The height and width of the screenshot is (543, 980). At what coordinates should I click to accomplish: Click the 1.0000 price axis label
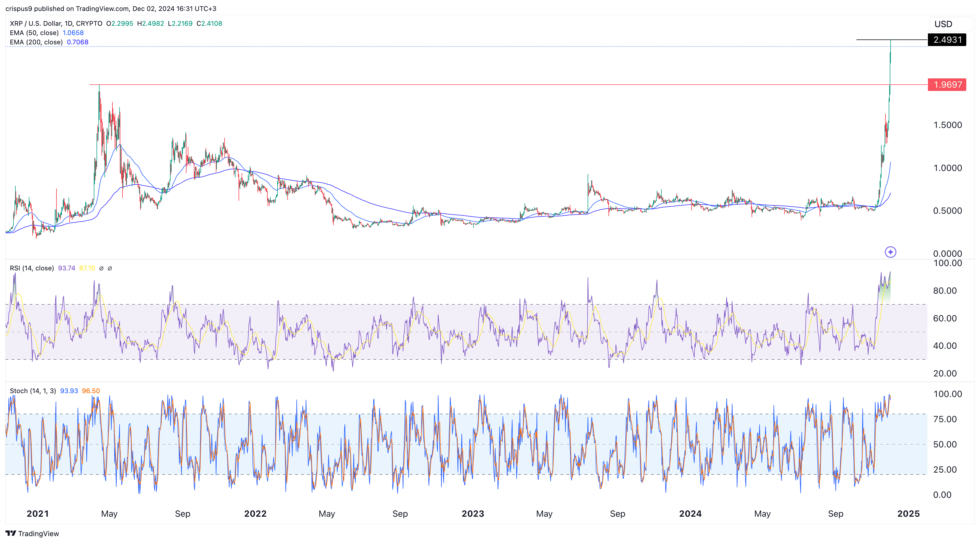point(948,168)
